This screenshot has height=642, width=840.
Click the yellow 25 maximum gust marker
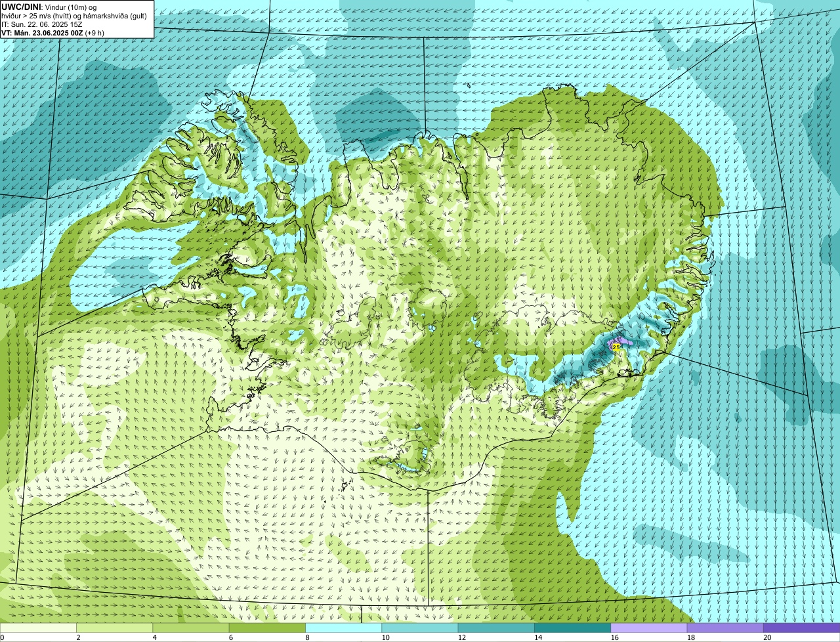[x=616, y=347]
